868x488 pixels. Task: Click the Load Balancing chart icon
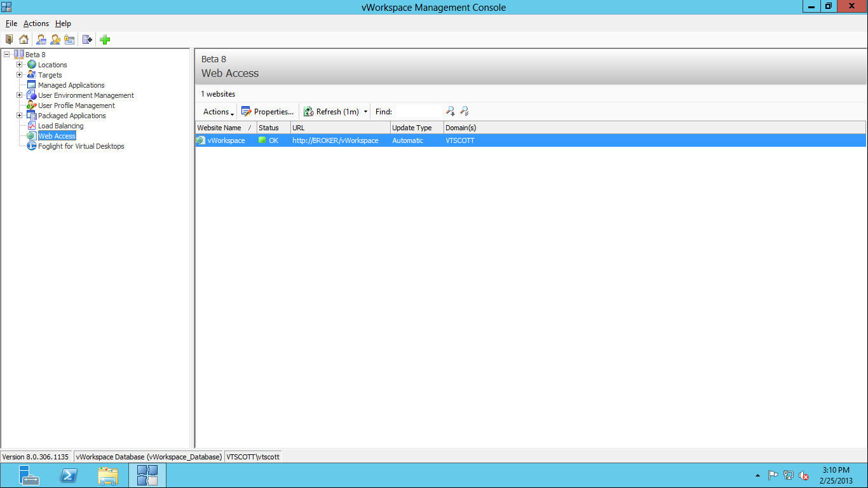[x=32, y=126]
